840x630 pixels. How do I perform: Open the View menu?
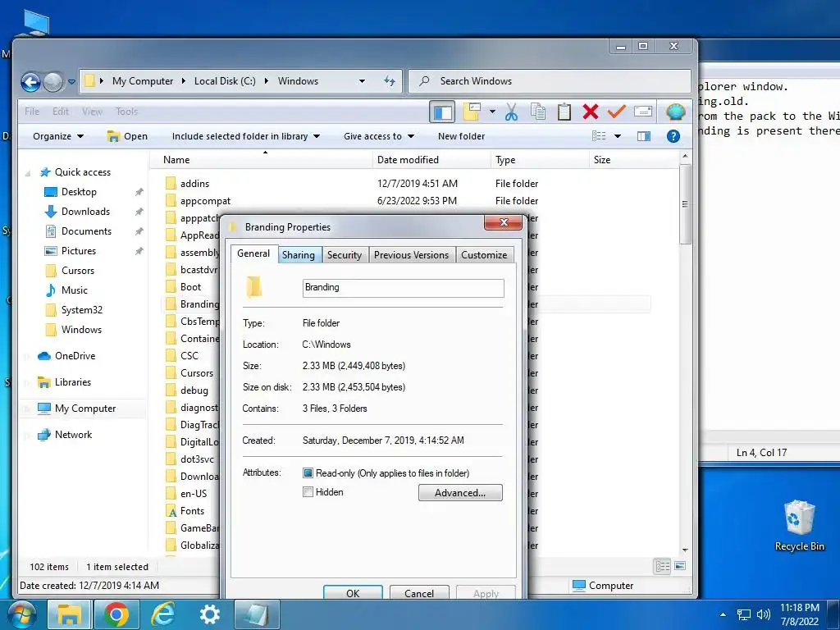92,112
